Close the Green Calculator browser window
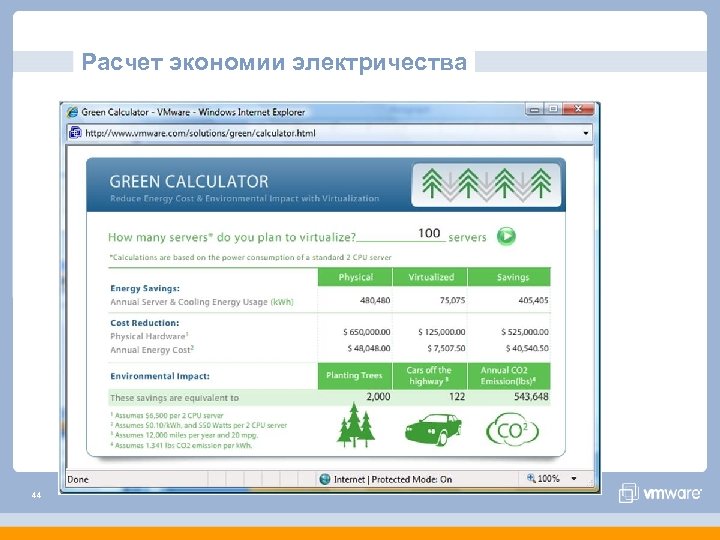720x540 pixels. point(579,109)
